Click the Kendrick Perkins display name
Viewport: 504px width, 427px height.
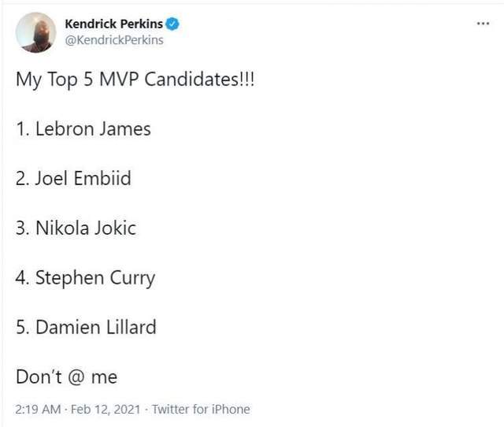pyautogui.click(x=113, y=24)
